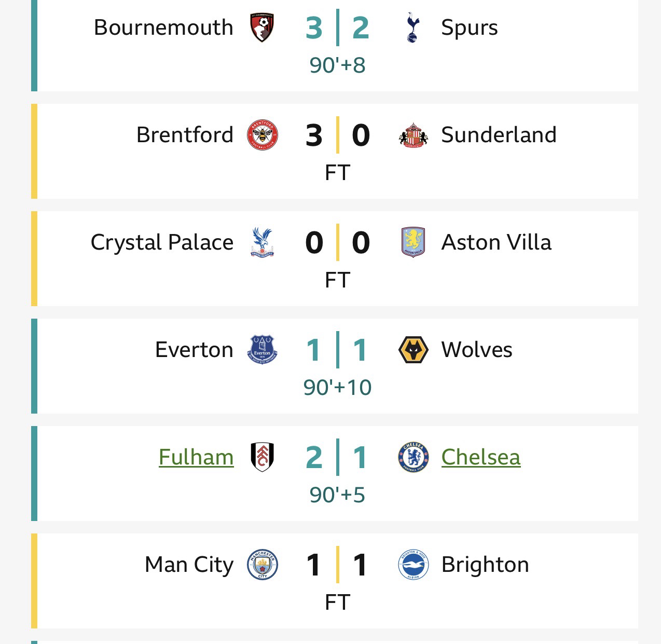The width and height of the screenshot is (661, 644).
Task: Select the Man City 1-1 Brighton result
Action: [337, 565]
